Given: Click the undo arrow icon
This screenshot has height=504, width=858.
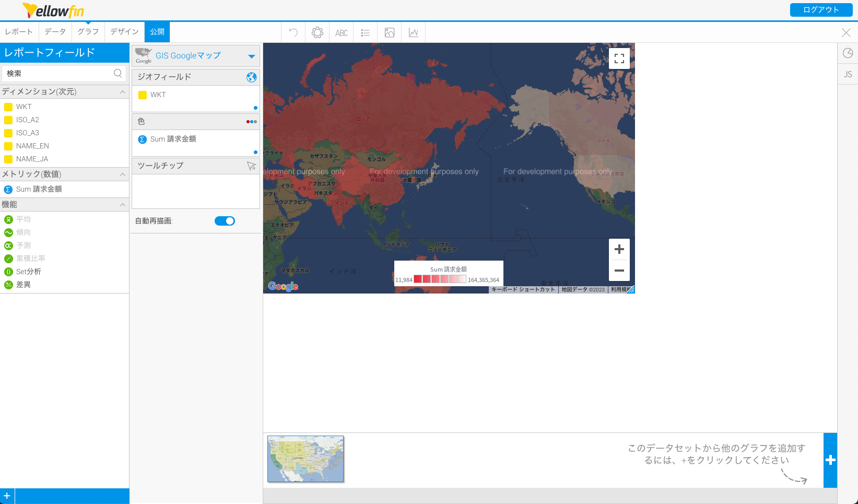Looking at the screenshot, I should (x=293, y=32).
